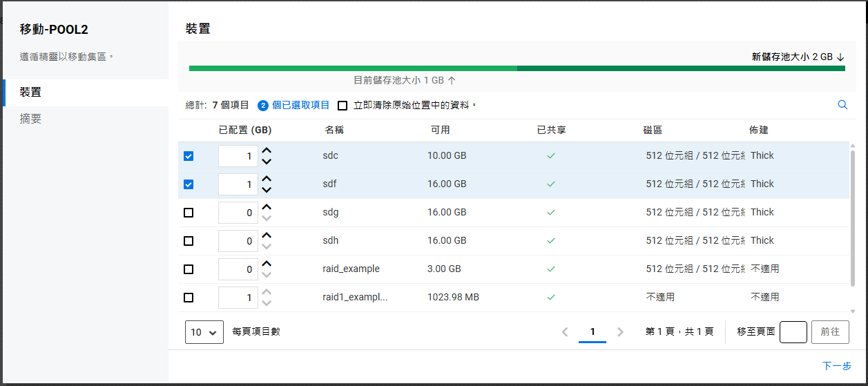
Task: Open the search icon above the table
Action: click(842, 105)
